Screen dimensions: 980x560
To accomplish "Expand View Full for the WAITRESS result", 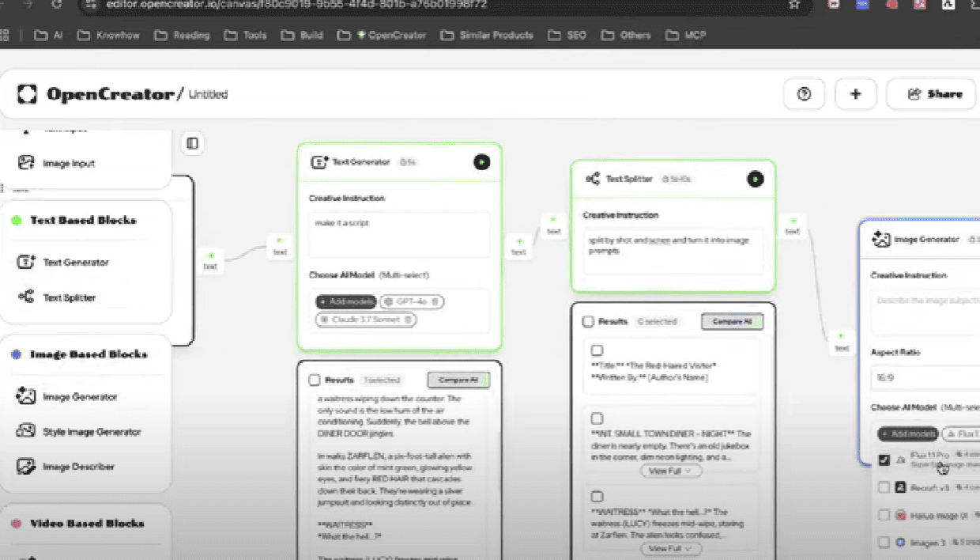I will click(x=670, y=548).
